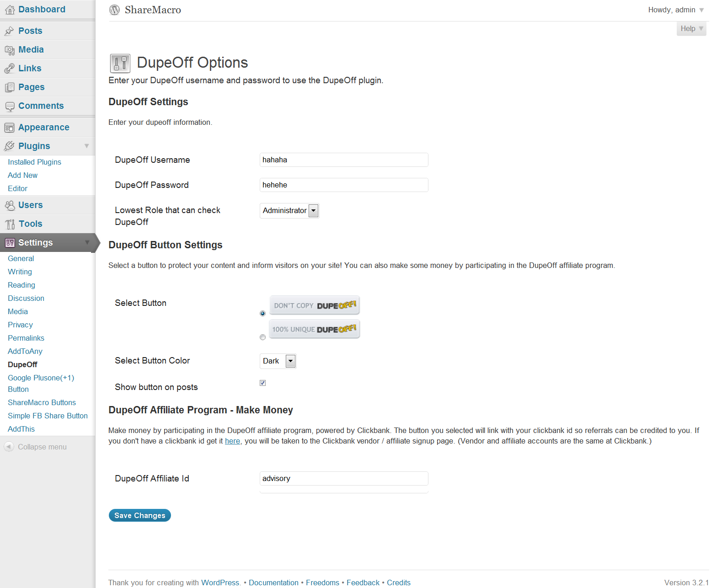The width and height of the screenshot is (722, 588).
Task: Click the Users icon in sidebar
Action: [x=10, y=205]
